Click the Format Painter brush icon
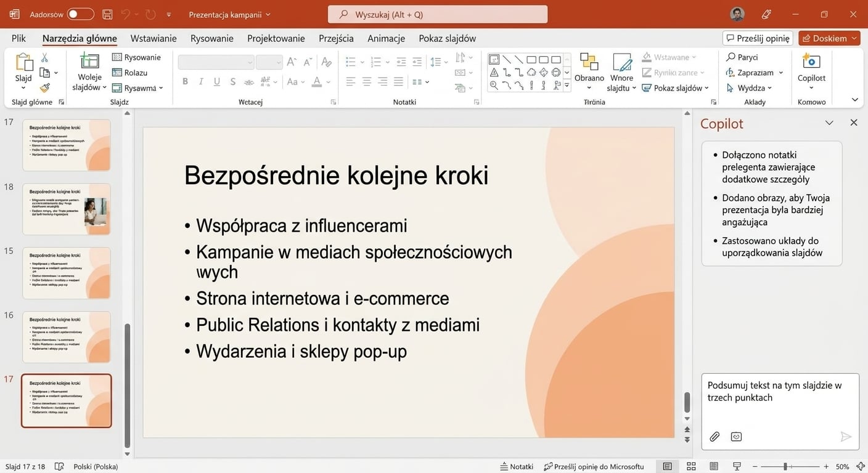Viewport: 868px width, 473px height. click(44, 88)
